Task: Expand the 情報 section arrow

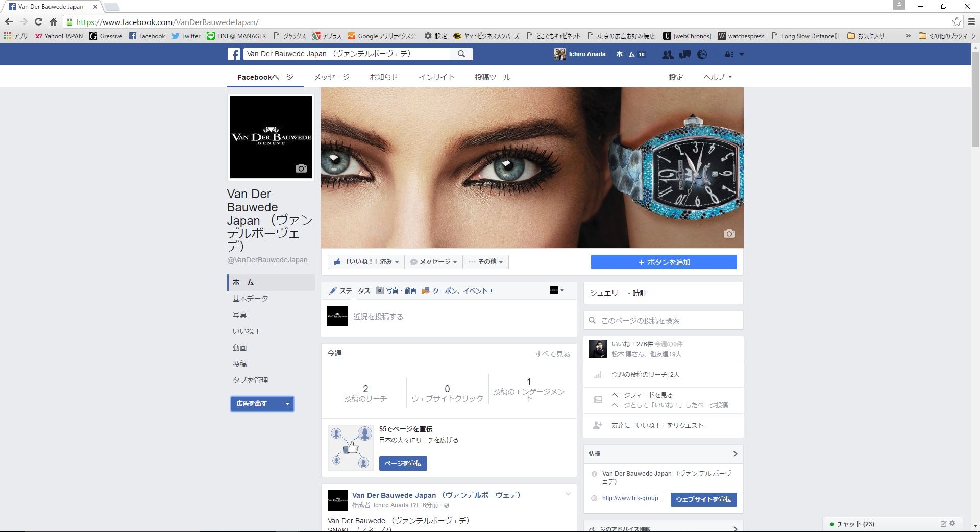Action: coord(734,454)
